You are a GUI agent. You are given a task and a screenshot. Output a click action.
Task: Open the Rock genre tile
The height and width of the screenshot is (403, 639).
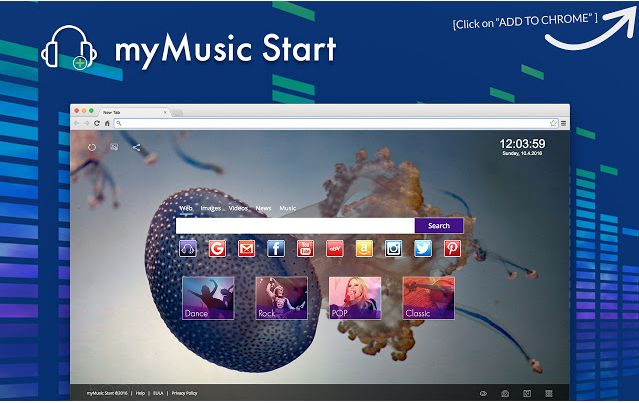pos(282,298)
